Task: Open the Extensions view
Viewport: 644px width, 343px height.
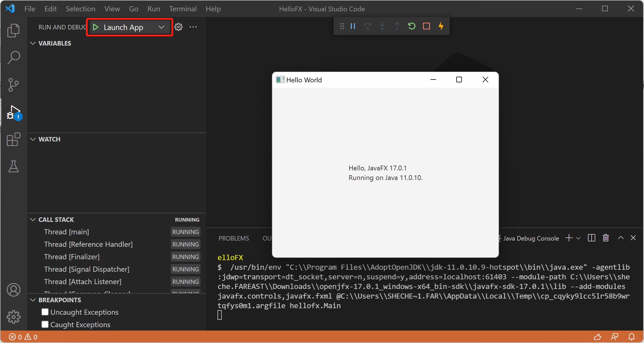Action: pyautogui.click(x=13, y=139)
